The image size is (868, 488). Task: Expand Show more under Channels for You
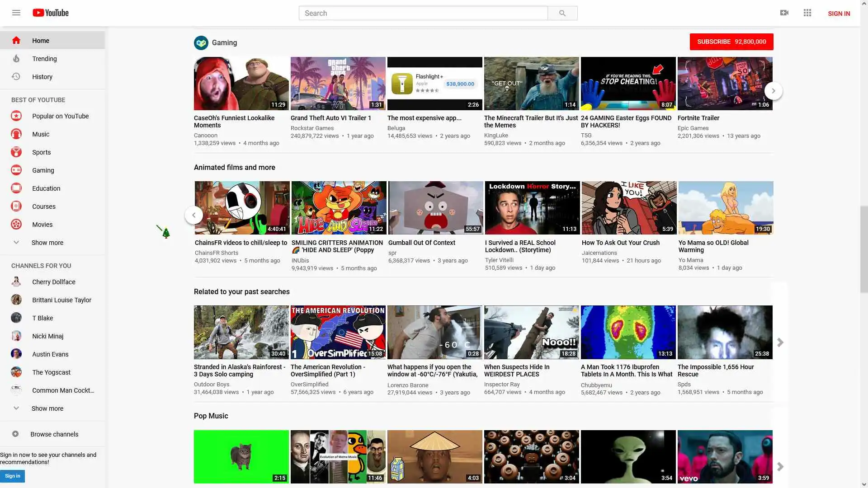pyautogui.click(x=47, y=408)
